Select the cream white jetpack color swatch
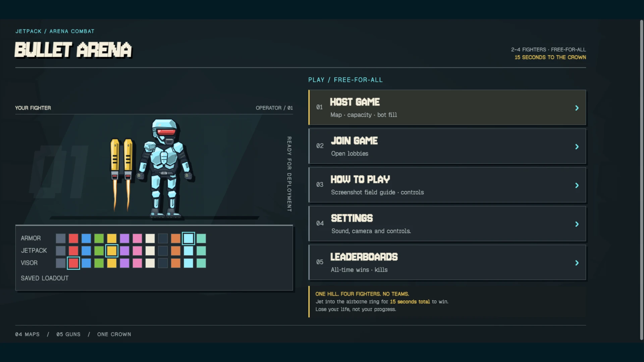Screen dimensions: 644x362 tap(150, 251)
